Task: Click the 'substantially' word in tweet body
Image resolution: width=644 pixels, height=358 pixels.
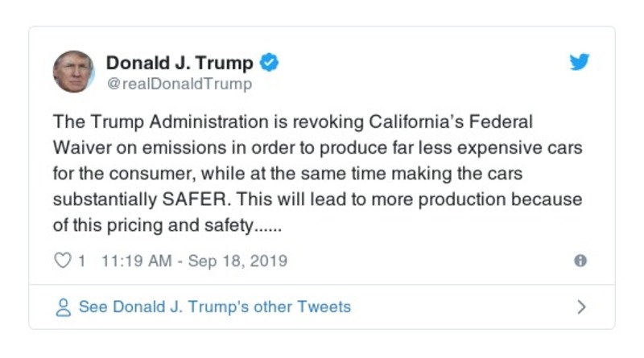Action: click(102, 199)
